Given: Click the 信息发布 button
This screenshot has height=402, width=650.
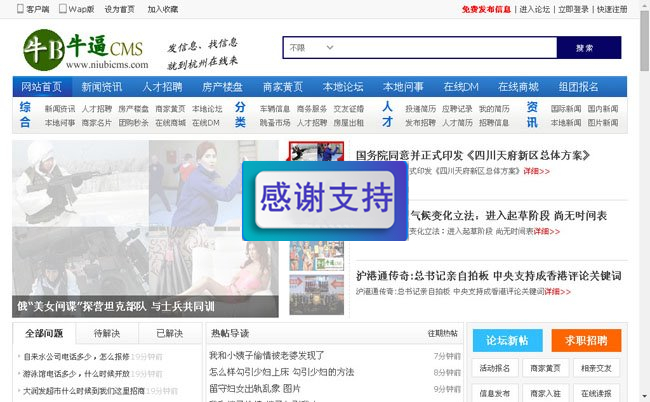Looking at the screenshot, I should point(495,393).
